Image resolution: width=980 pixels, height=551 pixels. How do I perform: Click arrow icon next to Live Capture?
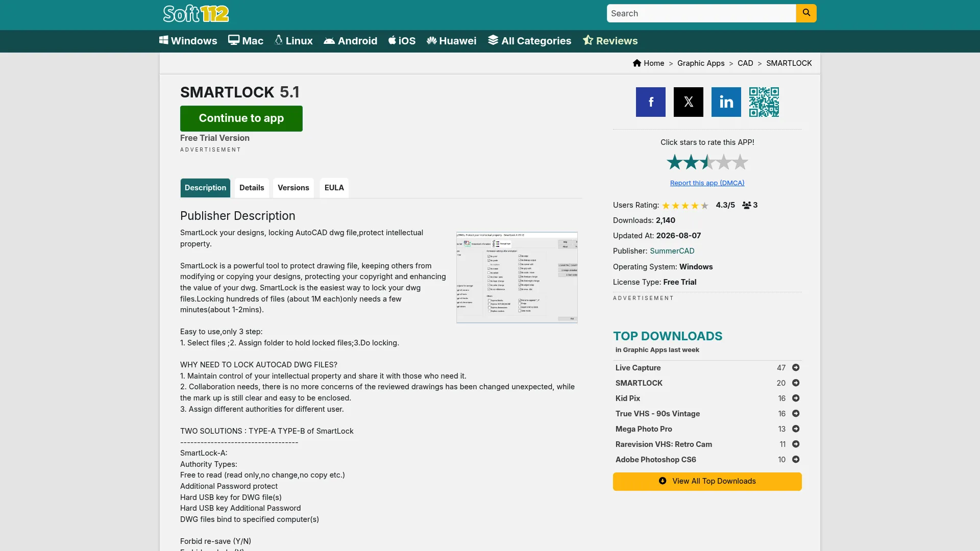pos(796,368)
